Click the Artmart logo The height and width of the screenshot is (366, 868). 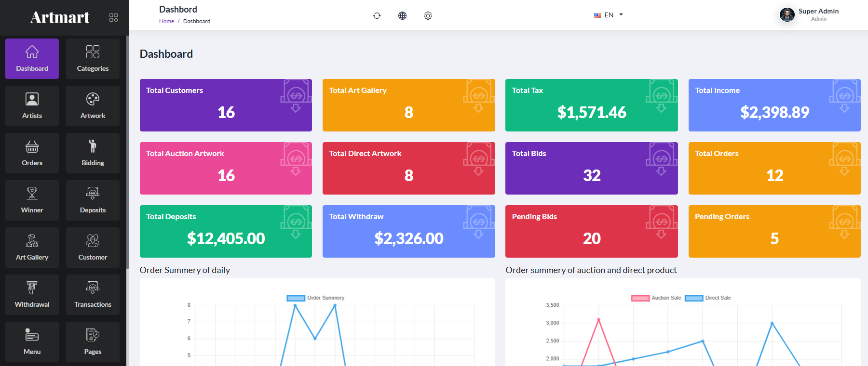coord(60,17)
